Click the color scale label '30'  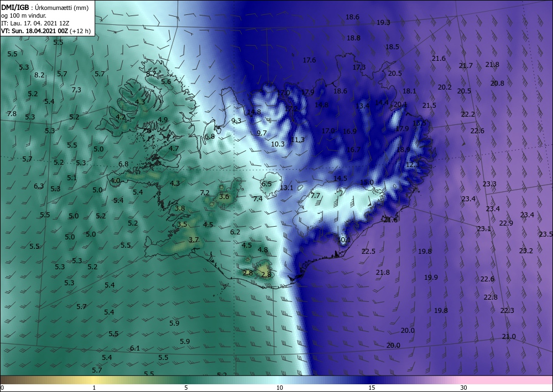point(464,388)
